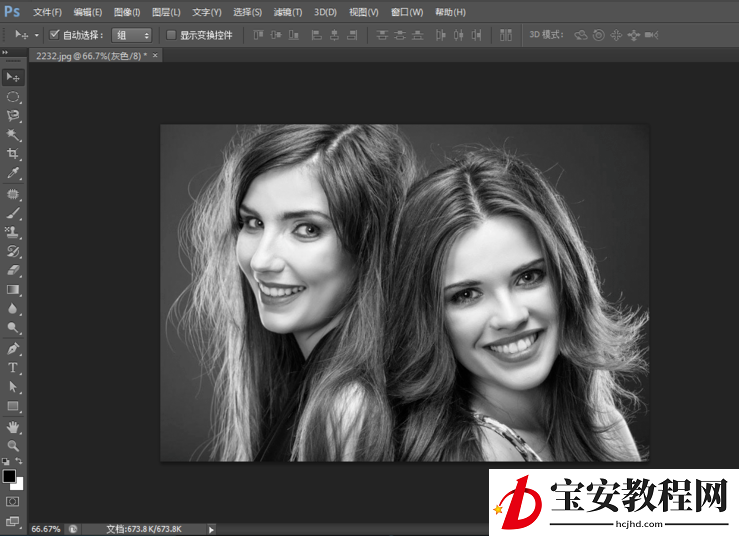Select the Hand tool
Screen dimensions: 739x536
pyautogui.click(x=13, y=427)
